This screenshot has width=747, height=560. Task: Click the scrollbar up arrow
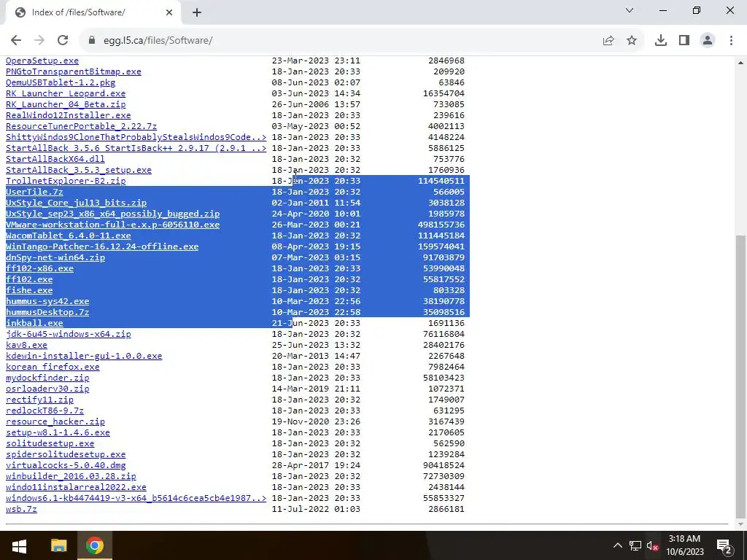[x=741, y=63]
